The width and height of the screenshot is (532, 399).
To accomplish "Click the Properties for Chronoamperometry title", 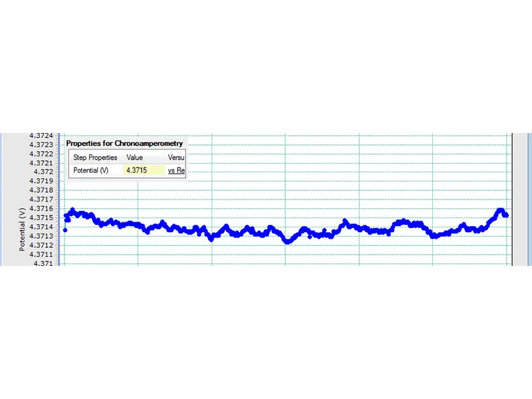I will [x=124, y=143].
